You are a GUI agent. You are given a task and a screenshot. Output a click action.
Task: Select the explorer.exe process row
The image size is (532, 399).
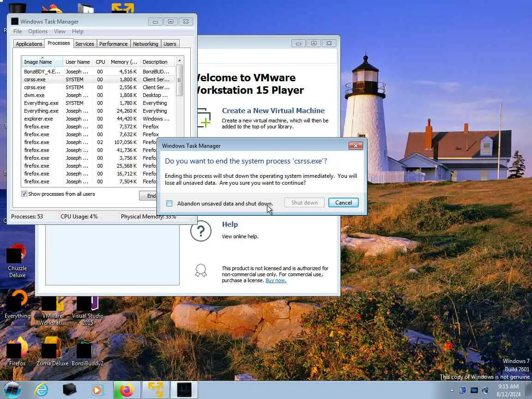98,119
